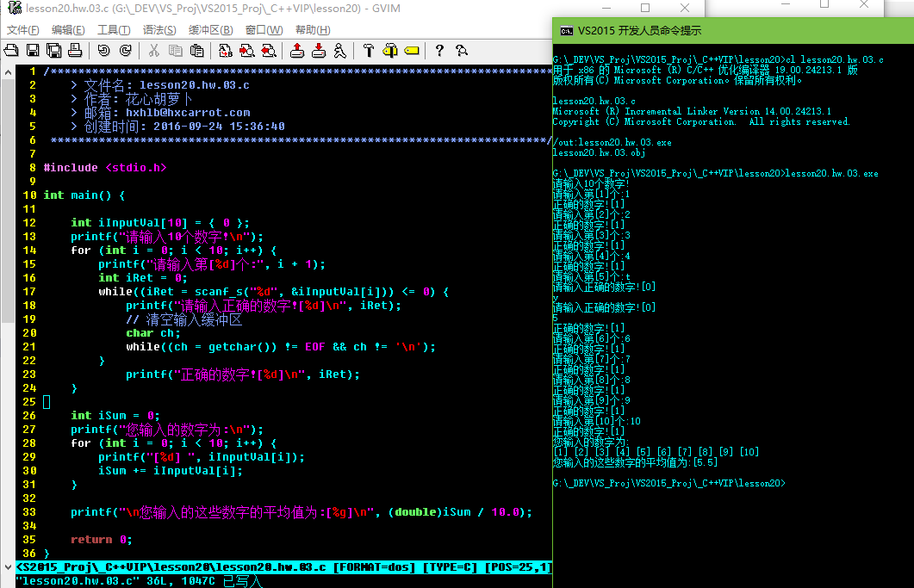Run Make with hammer icon
Viewport: 914px width, 588px height.
(369, 51)
